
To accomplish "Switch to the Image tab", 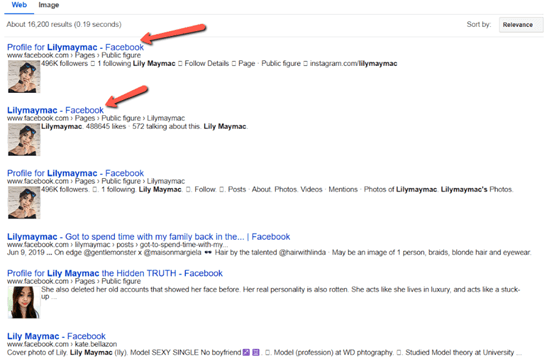I will tap(49, 5).
